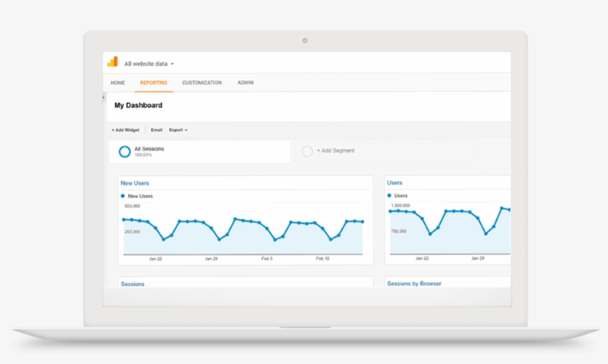Open the CUSTOMIZATION tab
Viewport: 608px width, 364px height.
click(x=202, y=82)
